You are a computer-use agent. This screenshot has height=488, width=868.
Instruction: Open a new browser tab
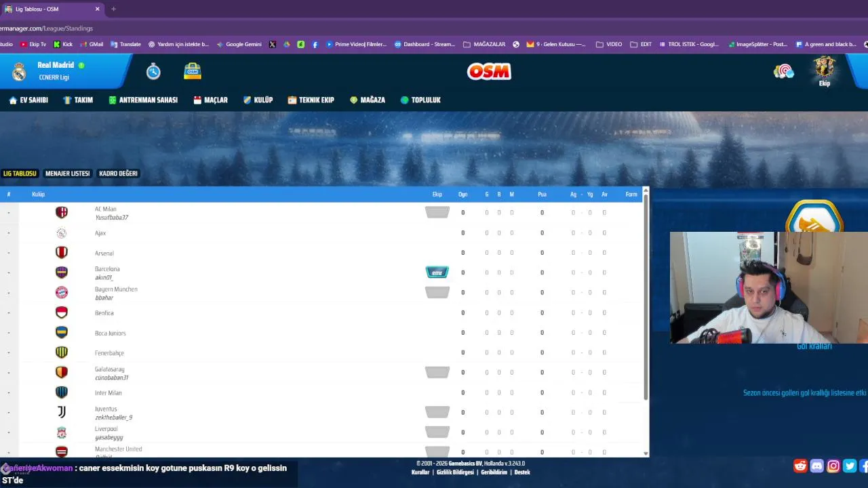click(x=113, y=9)
